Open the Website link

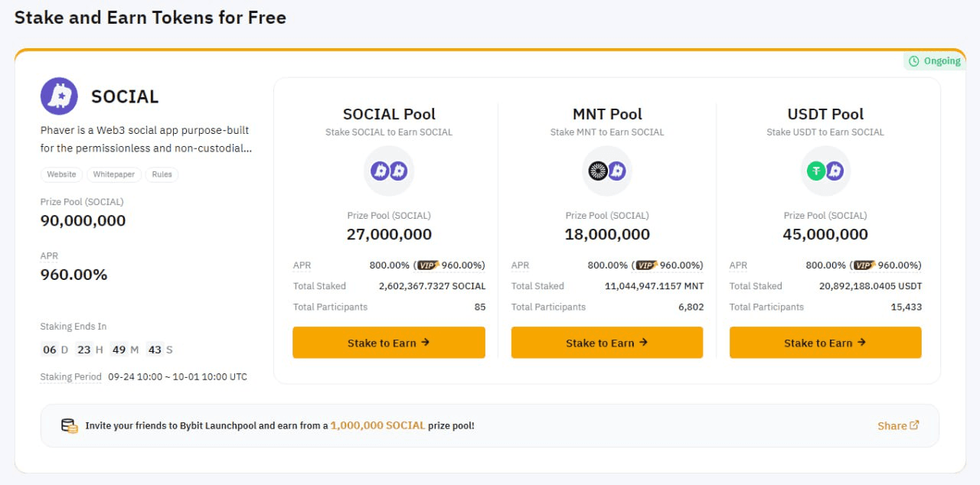coord(61,174)
